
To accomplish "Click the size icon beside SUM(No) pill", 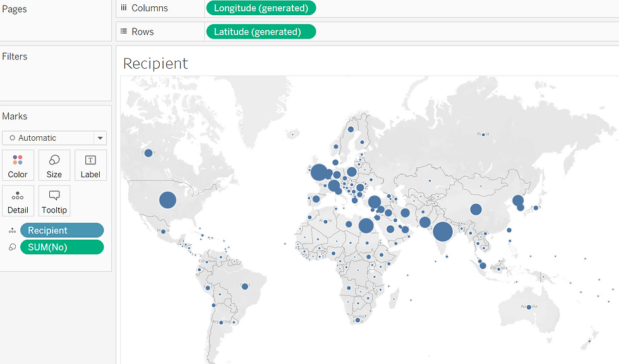I will 12,247.
